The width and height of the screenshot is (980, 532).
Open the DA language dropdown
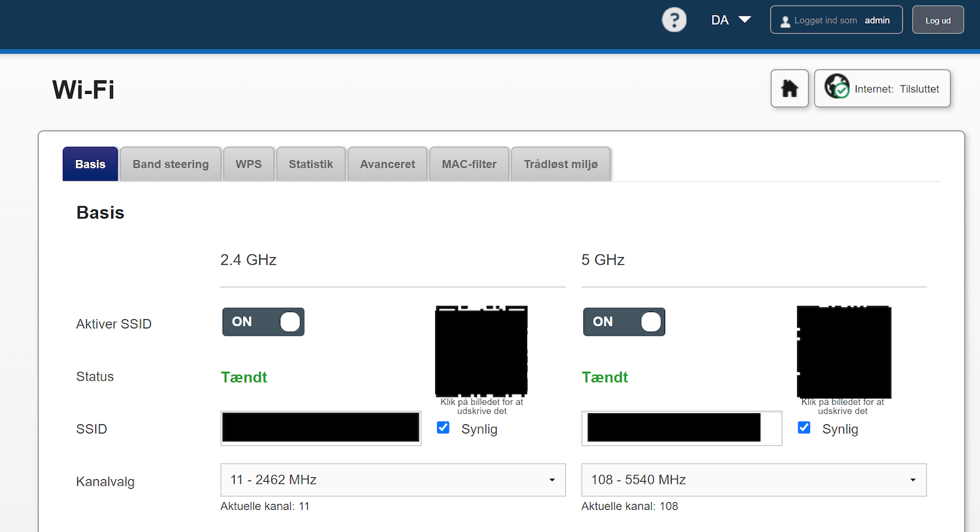coord(730,20)
